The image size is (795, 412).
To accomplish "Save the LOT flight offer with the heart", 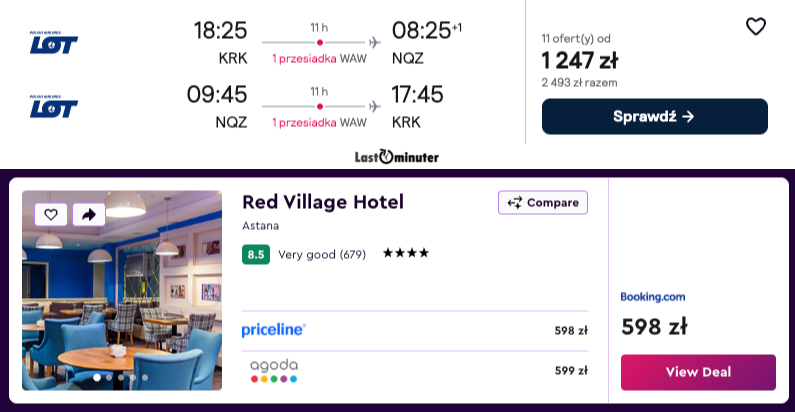I will 756,27.
